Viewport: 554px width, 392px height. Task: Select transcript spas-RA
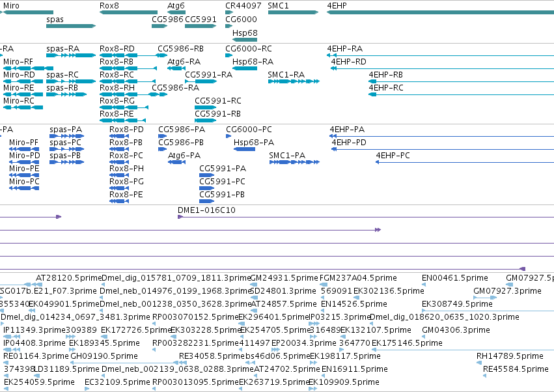point(71,55)
